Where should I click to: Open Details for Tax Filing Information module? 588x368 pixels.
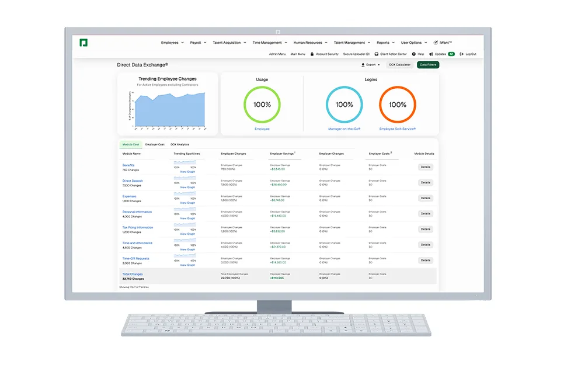point(426,229)
